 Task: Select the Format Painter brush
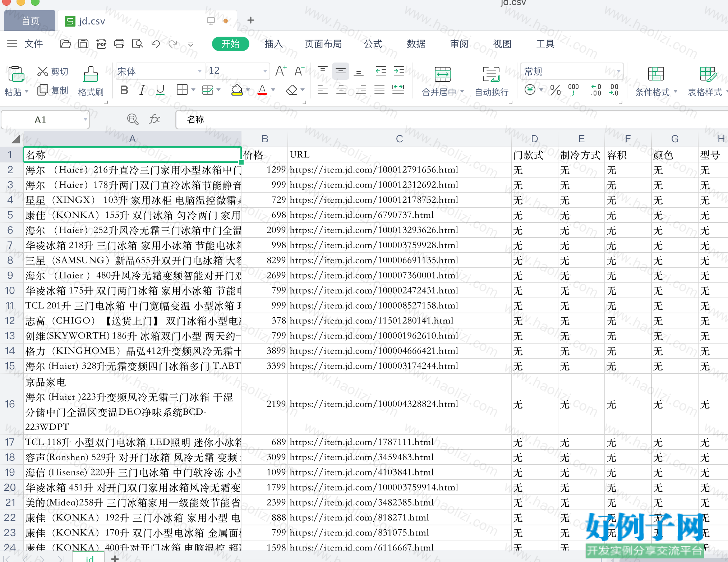[x=91, y=74]
